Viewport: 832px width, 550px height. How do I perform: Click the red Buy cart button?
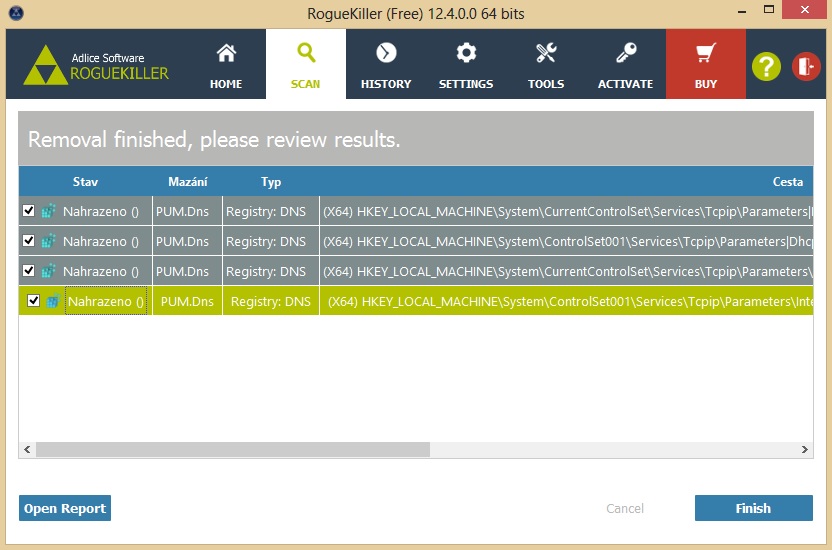tap(706, 64)
